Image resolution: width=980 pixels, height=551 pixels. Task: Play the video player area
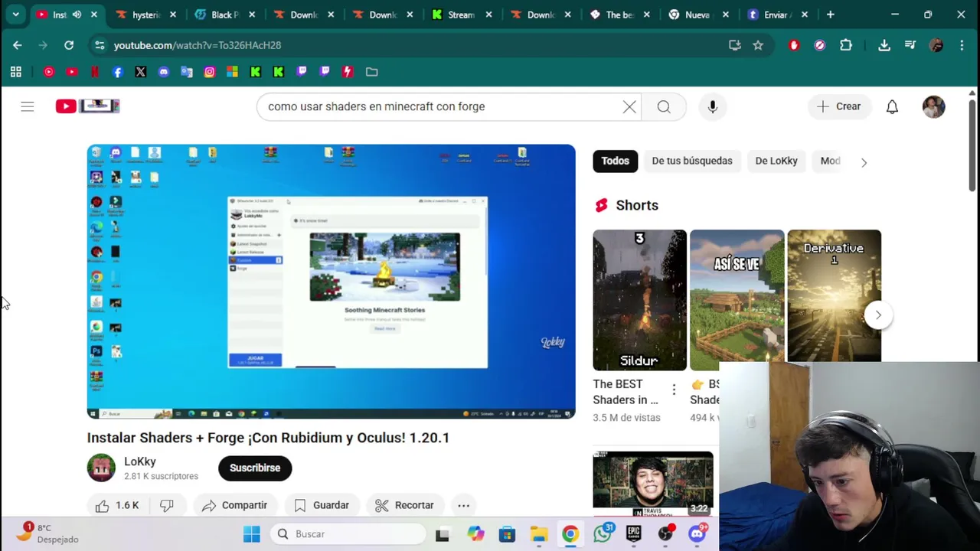[x=331, y=281]
